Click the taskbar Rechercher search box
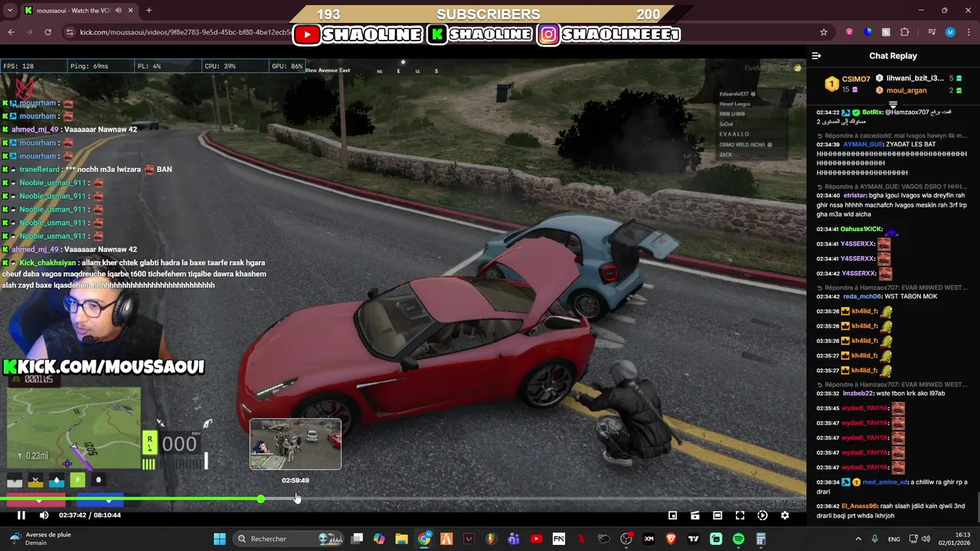This screenshot has height=551, width=980. [287, 539]
